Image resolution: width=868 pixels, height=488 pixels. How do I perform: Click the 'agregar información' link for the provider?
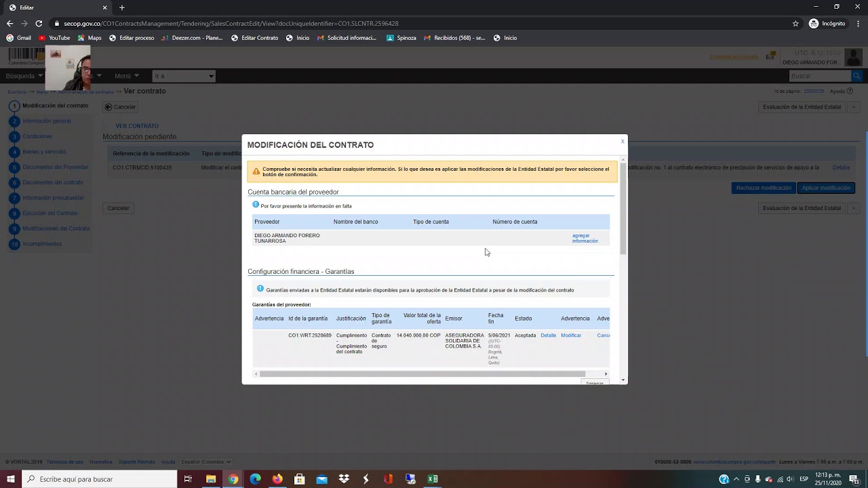pyautogui.click(x=585, y=238)
